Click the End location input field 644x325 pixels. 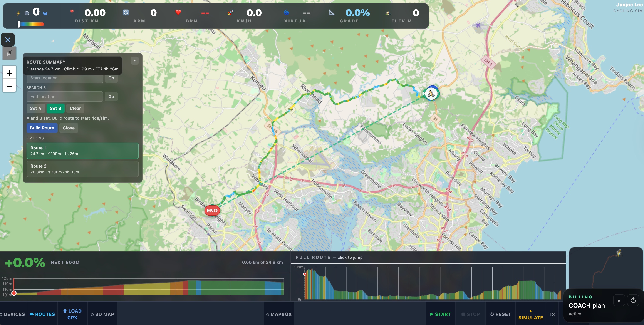click(65, 97)
